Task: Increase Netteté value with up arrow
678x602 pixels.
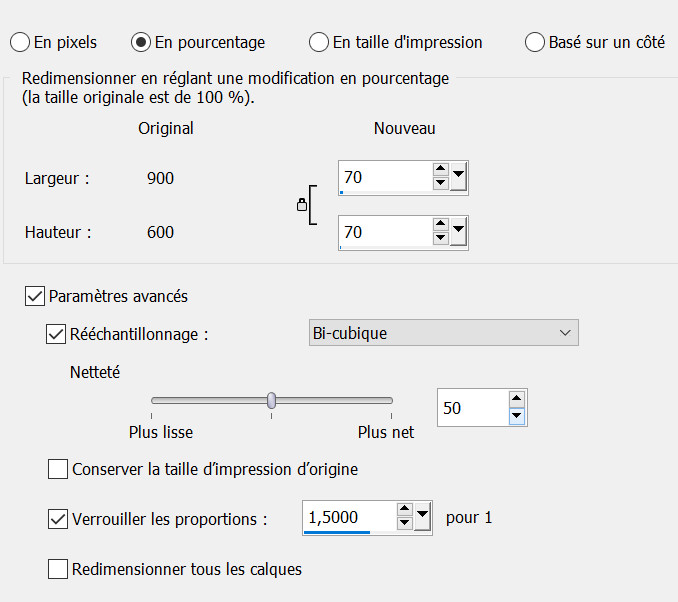Action: pyautogui.click(x=517, y=401)
